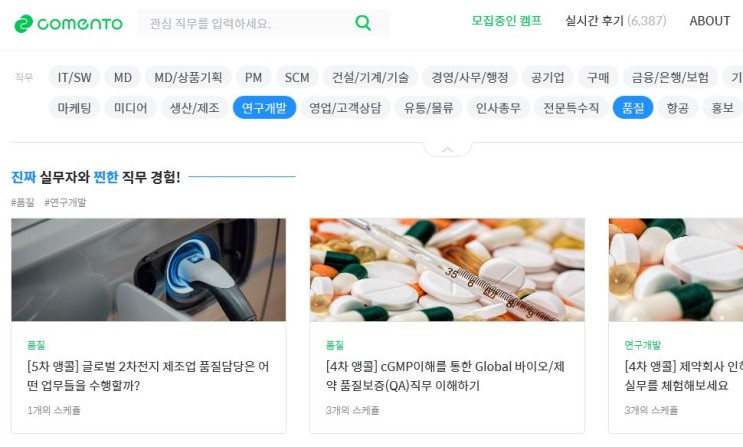Open the pills and thermometer thumbnail
Viewport: 743px width, 447px height.
click(x=447, y=270)
